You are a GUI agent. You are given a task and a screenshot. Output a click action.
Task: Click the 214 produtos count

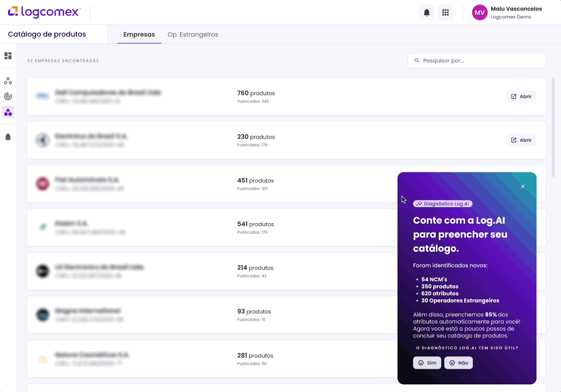pos(255,268)
